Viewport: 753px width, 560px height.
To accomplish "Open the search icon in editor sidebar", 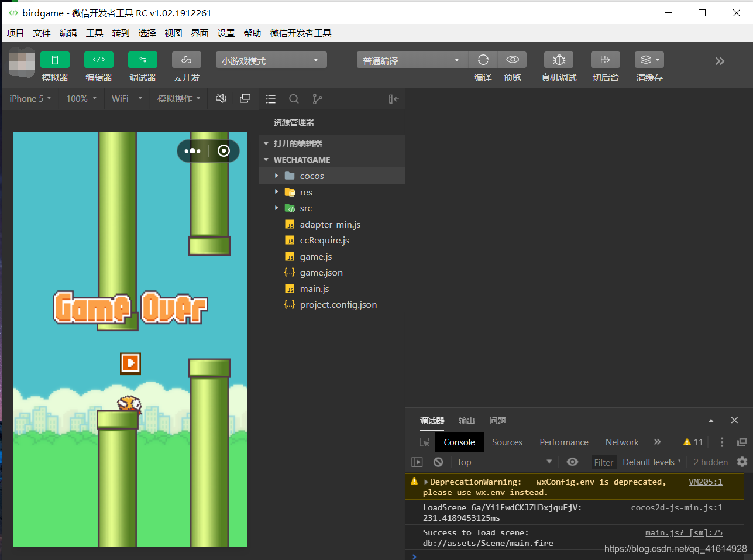I will point(294,99).
